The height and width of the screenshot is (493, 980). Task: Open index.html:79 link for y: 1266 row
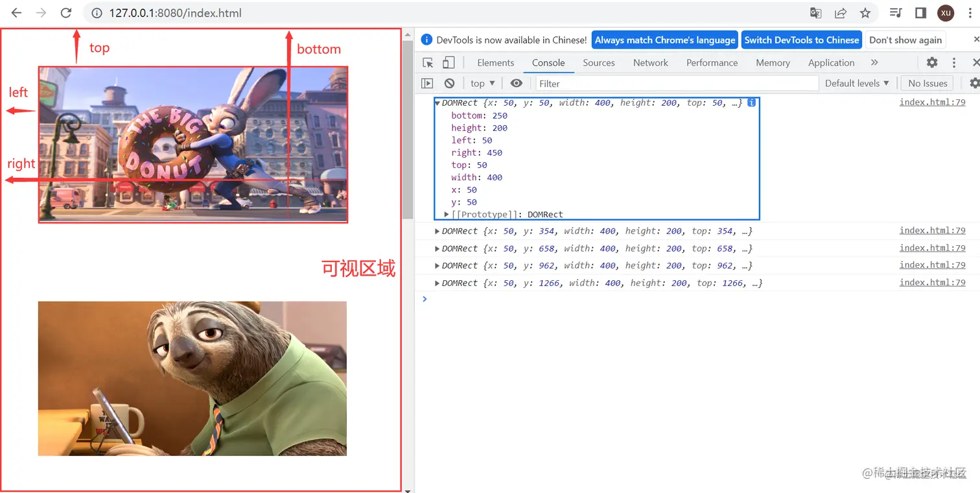[932, 282]
